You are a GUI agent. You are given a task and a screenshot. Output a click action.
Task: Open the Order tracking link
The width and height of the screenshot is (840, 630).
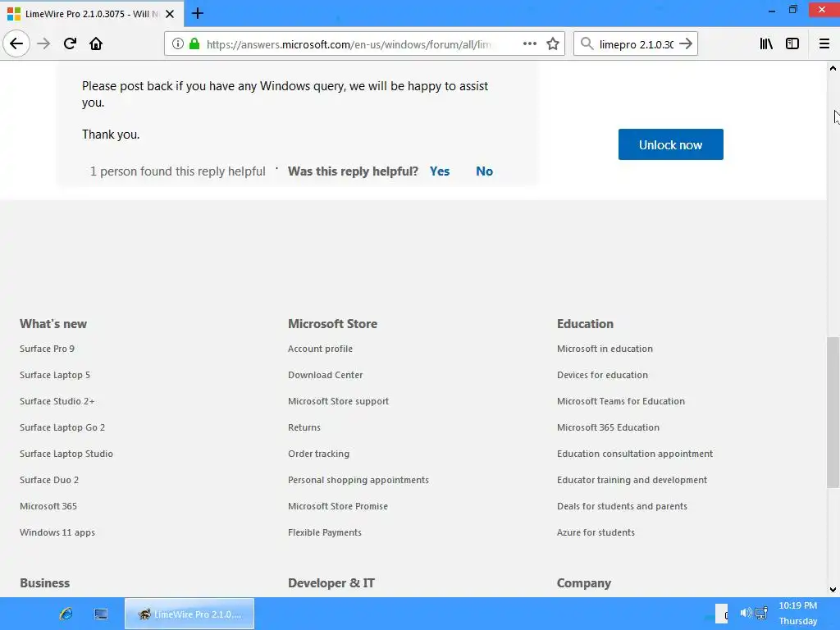pos(319,454)
